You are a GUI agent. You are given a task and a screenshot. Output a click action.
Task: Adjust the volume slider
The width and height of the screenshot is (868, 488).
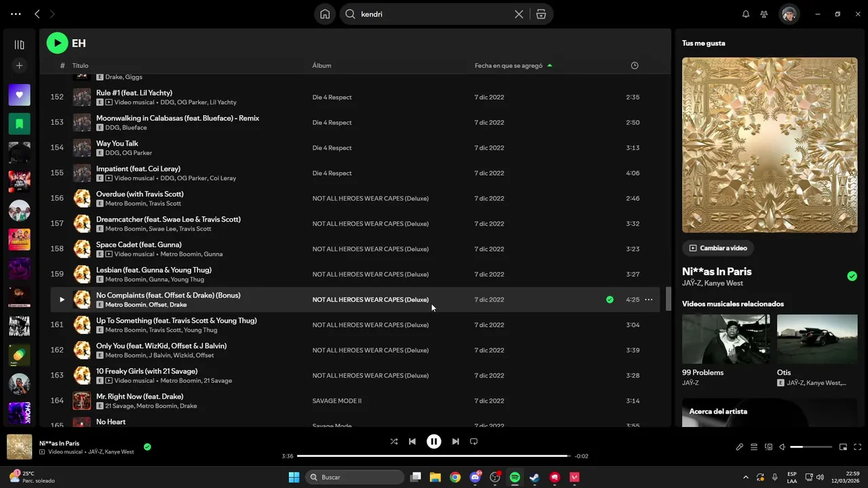pyautogui.click(x=811, y=447)
